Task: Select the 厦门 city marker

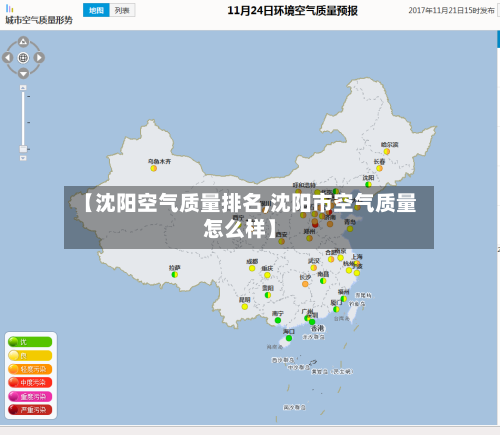Action: tap(336, 309)
